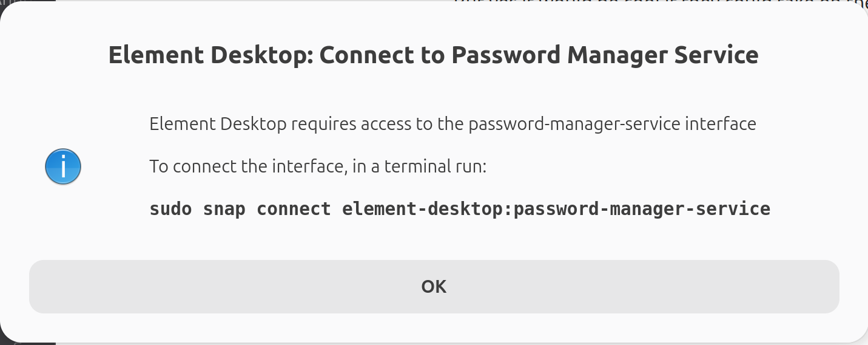Image resolution: width=868 pixels, height=345 pixels.
Task: Click the bold monospace snap command line
Action: [459, 209]
